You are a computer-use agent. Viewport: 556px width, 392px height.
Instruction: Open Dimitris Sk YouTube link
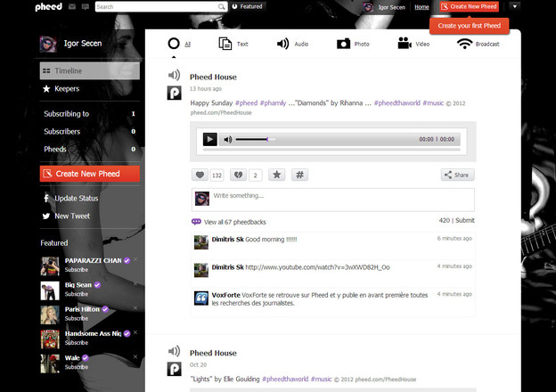point(317,267)
